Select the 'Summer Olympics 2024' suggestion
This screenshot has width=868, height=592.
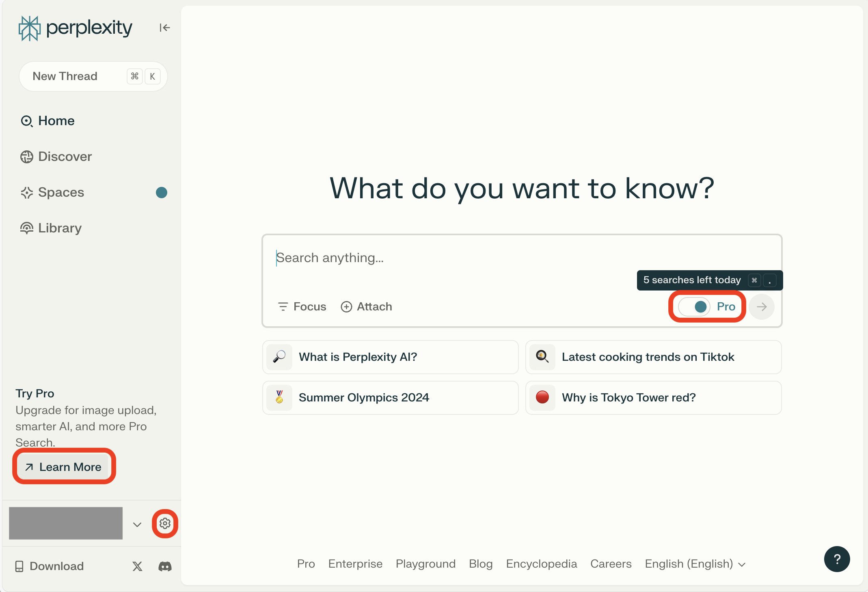click(391, 398)
